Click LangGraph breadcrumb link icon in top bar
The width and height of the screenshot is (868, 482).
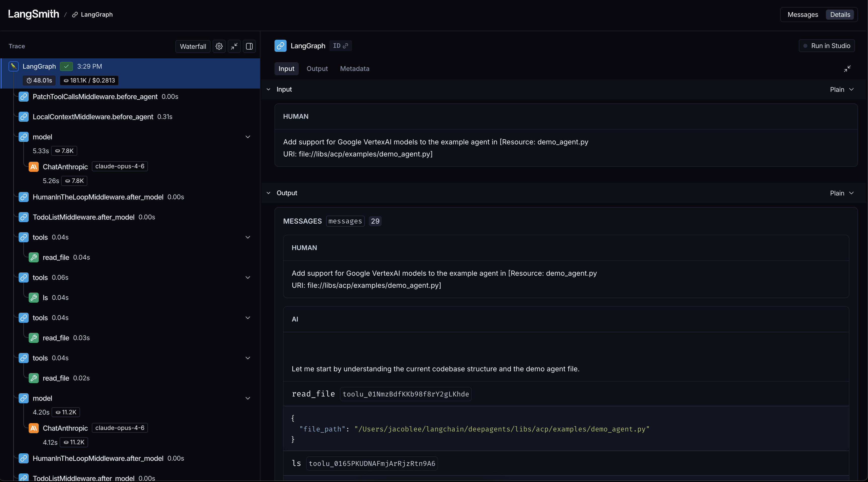point(75,15)
